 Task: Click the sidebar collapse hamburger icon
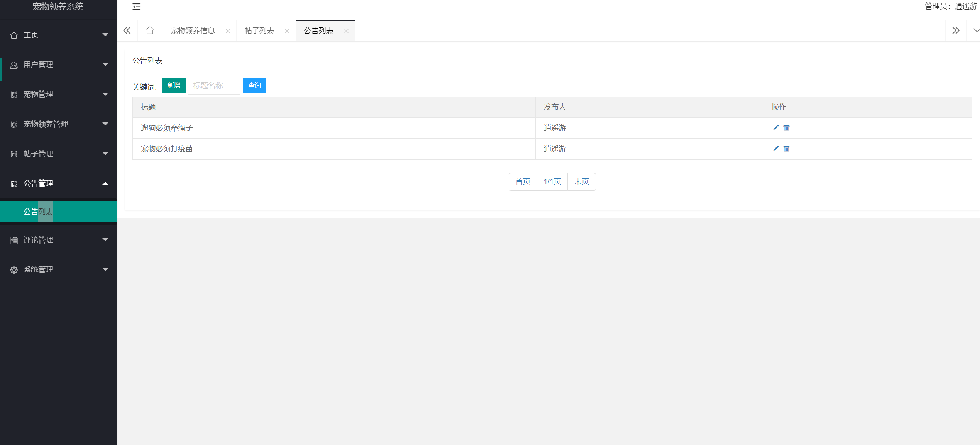pyautogui.click(x=136, y=7)
